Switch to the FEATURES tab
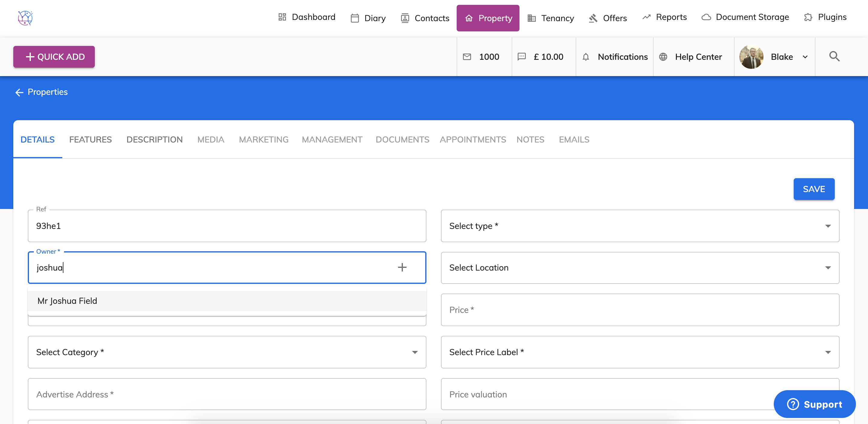 pos(90,140)
